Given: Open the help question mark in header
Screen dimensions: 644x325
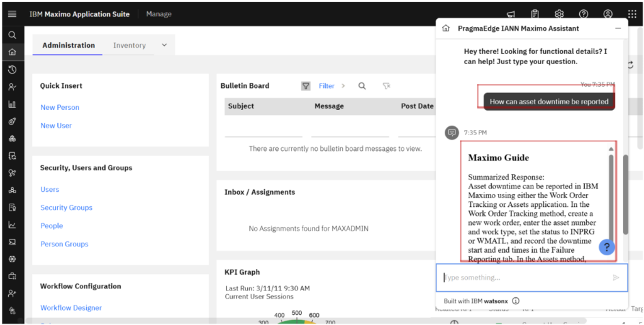Looking at the screenshot, I should click(x=584, y=14).
